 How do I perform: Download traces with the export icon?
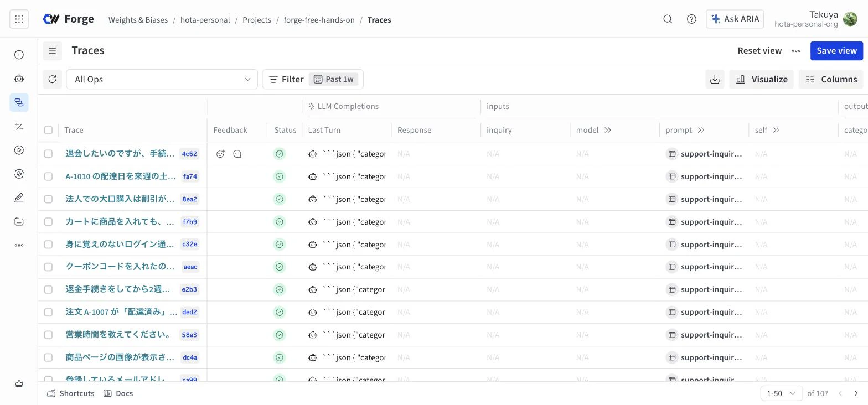[715, 79]
